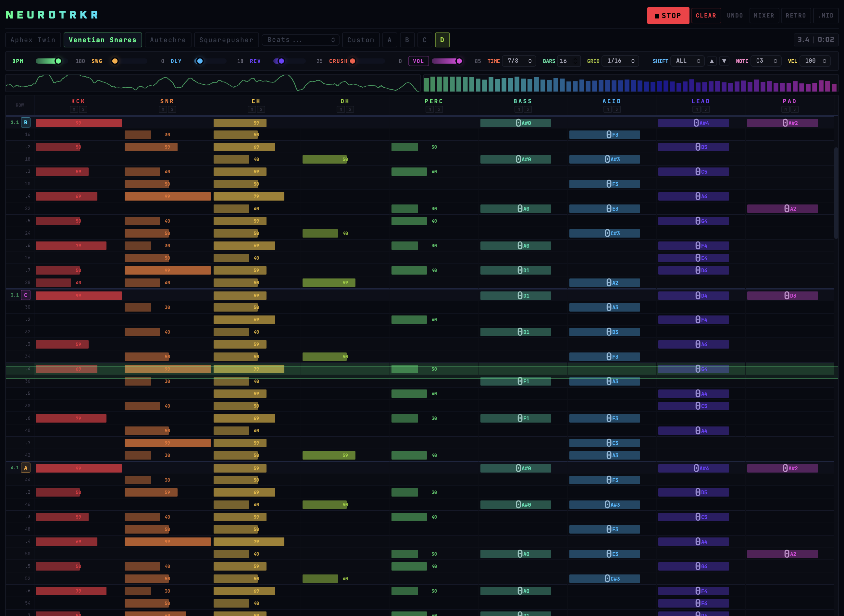Viewport: 844px width, 616px height.
Task: Stop playback with the STOP button
Action: click(x=668, y=16)
